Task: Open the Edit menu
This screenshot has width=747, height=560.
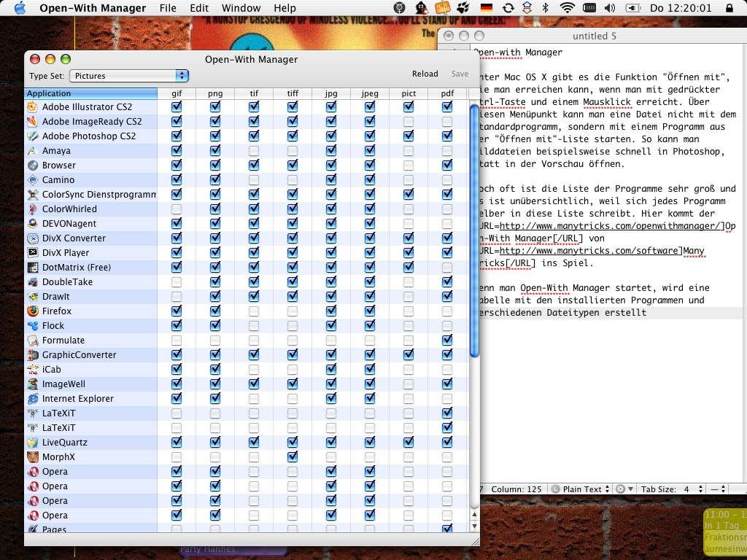Action: click(x=199, y=8)
